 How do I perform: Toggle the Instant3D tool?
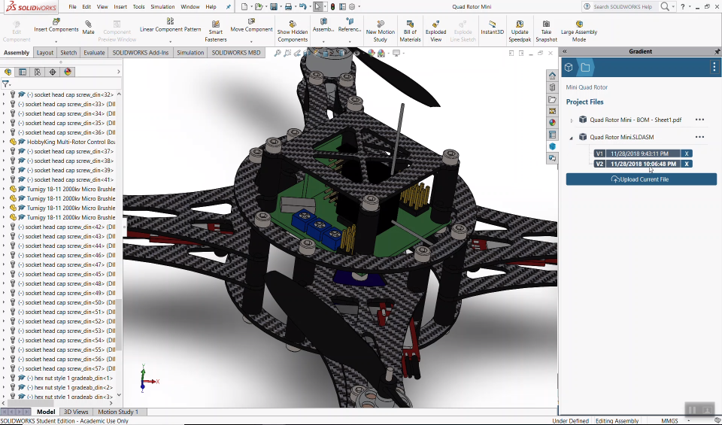pos(492,28)
